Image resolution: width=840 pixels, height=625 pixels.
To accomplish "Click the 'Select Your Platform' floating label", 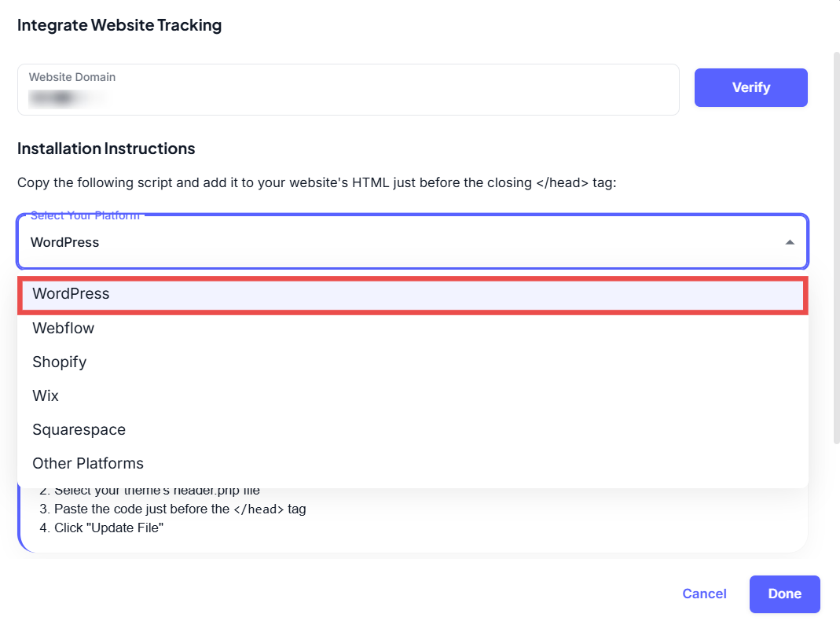I will pyautogui.click(x=85, y=215).
